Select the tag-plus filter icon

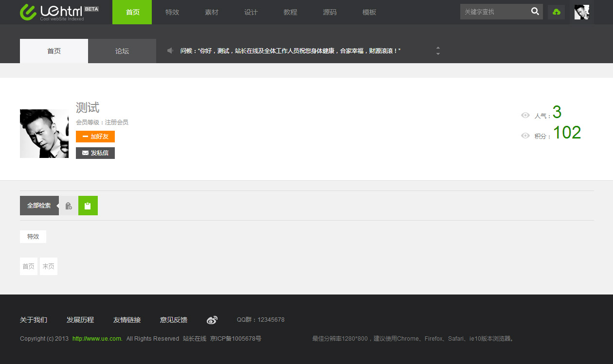(x=69, y=206)
